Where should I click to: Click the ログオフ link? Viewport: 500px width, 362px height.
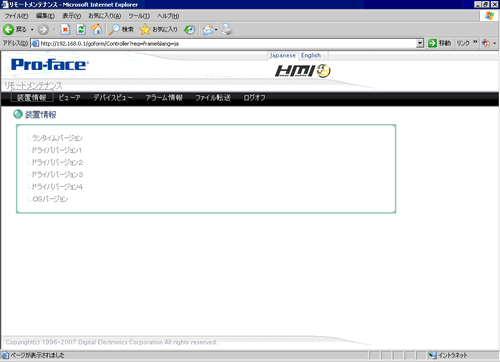click(x=254, y=98)
